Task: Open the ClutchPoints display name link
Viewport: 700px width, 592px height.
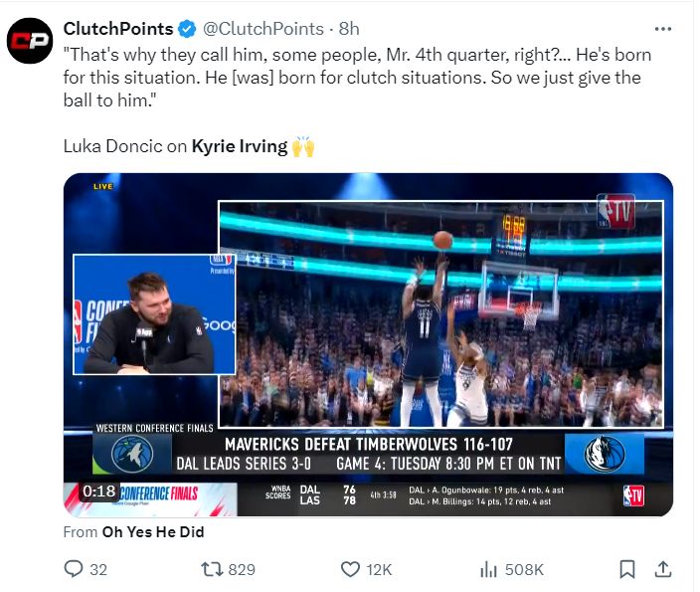Action: 117,29
